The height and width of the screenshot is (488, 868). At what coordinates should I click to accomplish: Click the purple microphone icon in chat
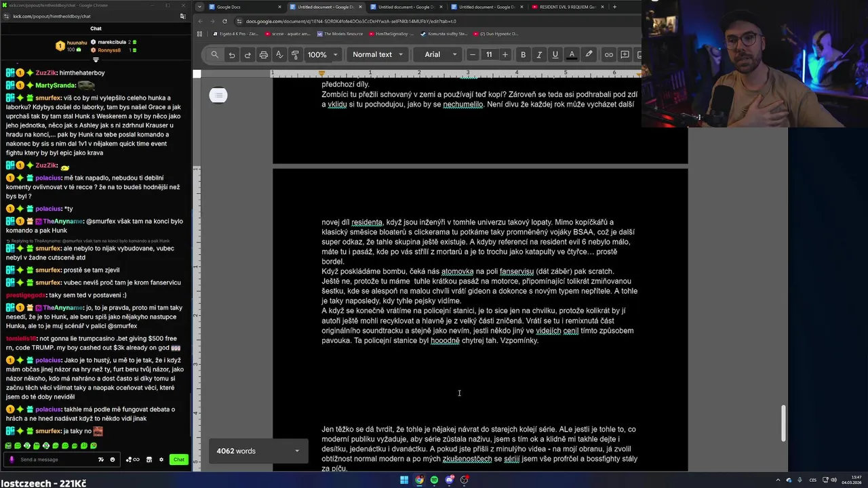11,460
